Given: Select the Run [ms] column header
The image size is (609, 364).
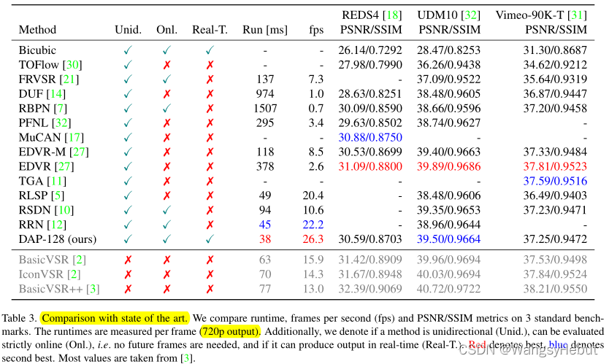Looking at the screenshot, I should click(x=265, y=29).
